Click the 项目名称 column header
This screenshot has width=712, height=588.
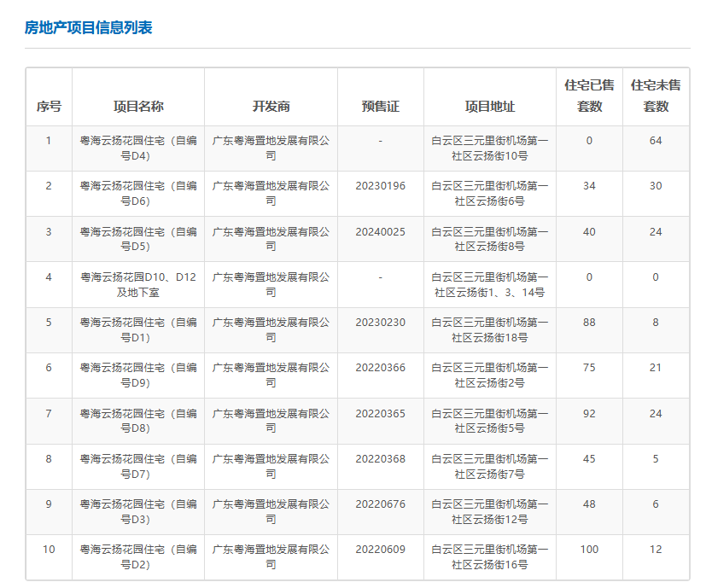[x=138, y=107]
